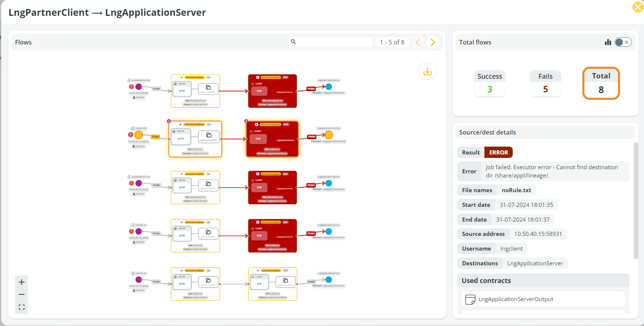Image resolution: width=644 pixels, height=326 pixels.
Task: Click the bar chart icon in Total flows
Action: click(608, 42)
